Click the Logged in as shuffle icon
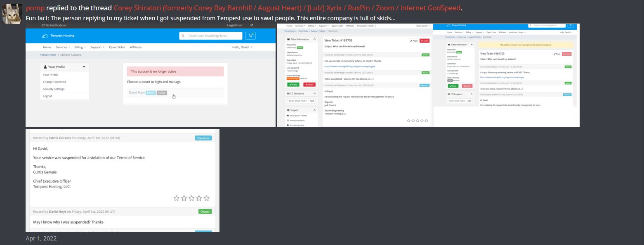This screenshot has height=245, width=644. tap(252, 25)
